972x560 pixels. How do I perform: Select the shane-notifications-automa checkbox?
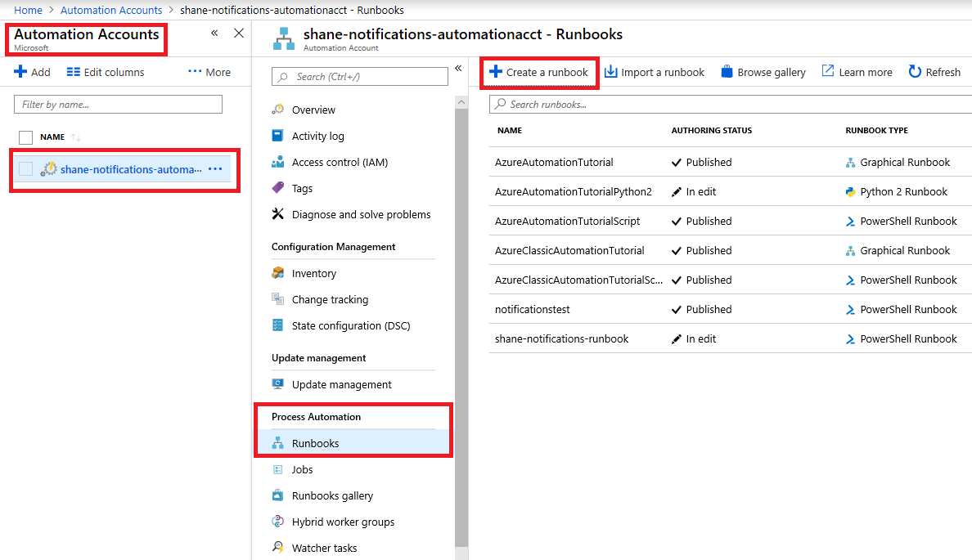(x=26, y=168)
